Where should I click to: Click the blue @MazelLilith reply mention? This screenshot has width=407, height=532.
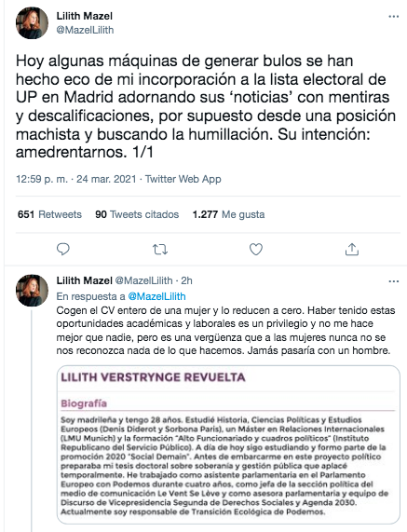pos(156,296)
